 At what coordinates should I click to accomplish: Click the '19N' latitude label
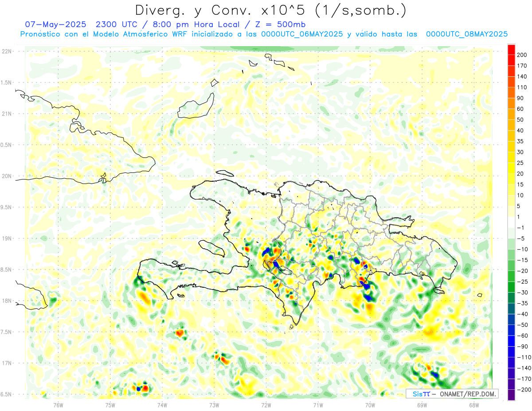click(x=6, y=238)
